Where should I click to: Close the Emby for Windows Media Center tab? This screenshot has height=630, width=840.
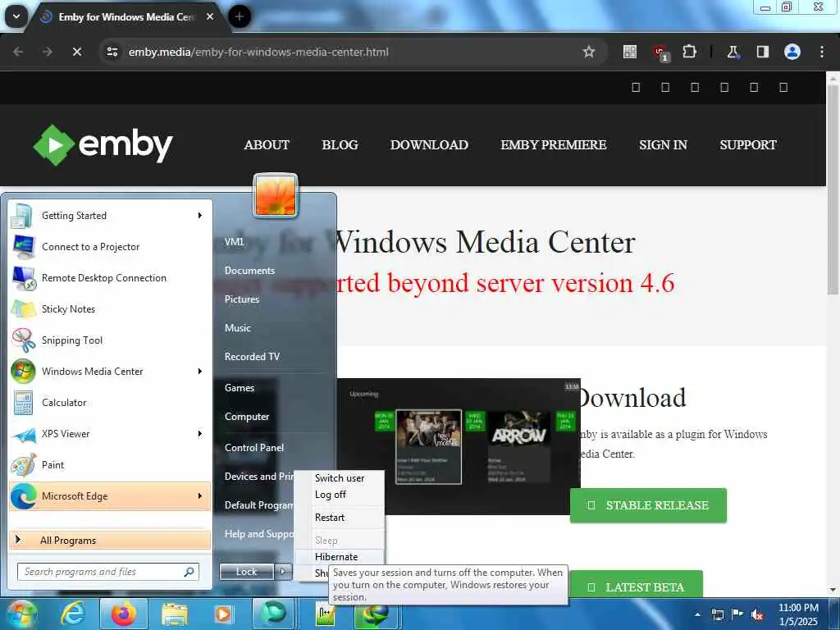click(210, 16)
